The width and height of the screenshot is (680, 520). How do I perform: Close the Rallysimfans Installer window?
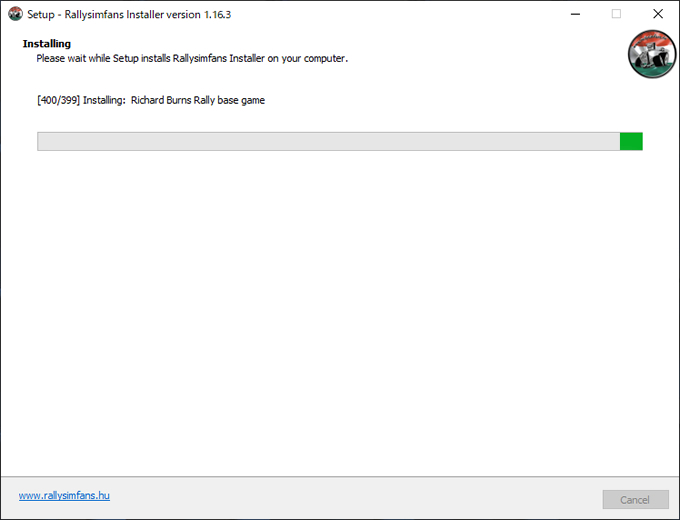pyautogui.click(x=658, y=14)
